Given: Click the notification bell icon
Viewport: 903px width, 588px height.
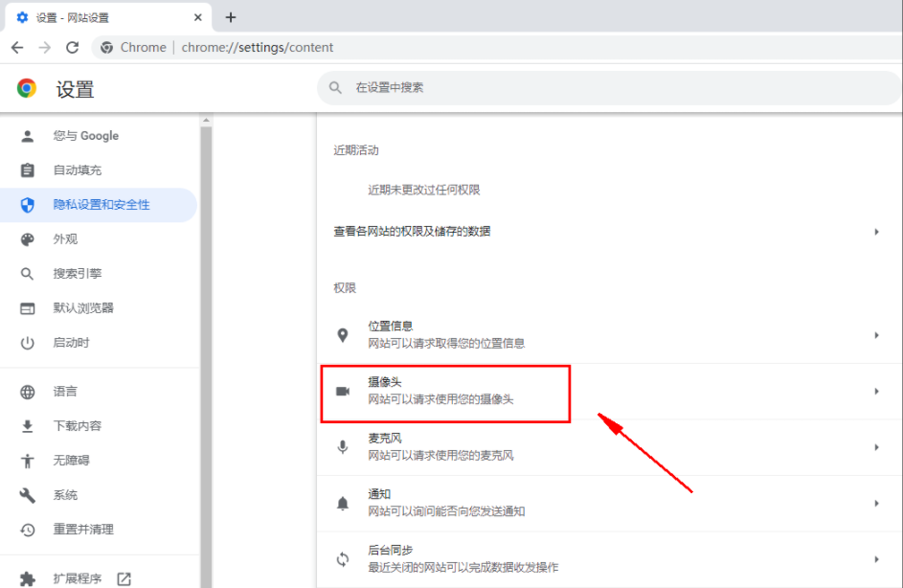Looking at the screenshot, I should pos(343,503).
